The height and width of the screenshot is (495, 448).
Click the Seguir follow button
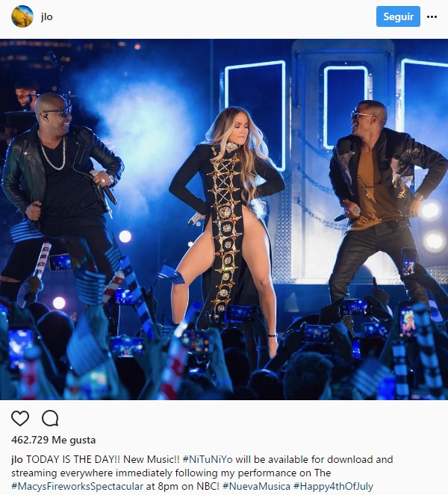click(398, 16)
